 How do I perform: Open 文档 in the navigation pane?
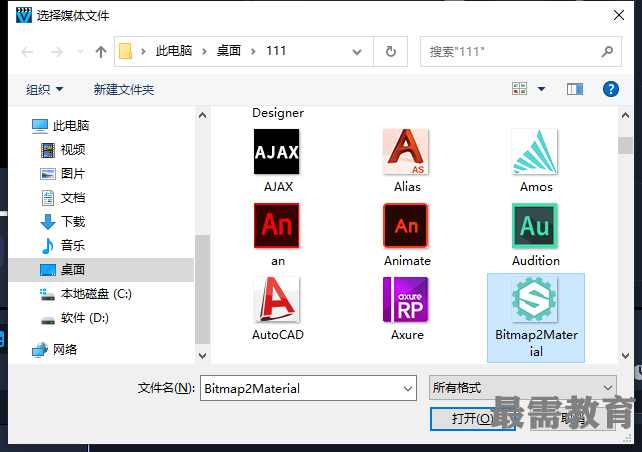click(63, 198)
